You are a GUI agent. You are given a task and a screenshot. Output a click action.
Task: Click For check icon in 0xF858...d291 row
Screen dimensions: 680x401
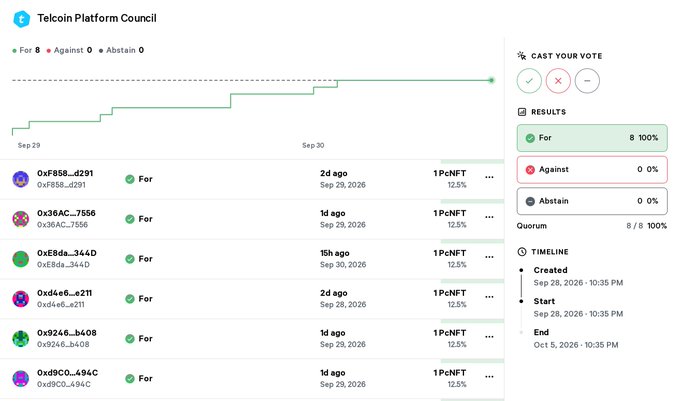[130, 179]
